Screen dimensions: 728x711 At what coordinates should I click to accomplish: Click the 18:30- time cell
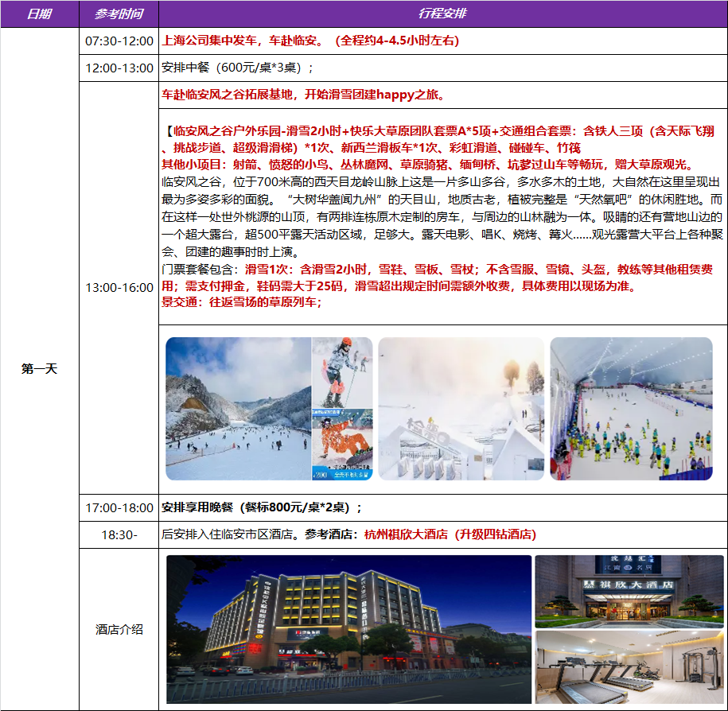(x=119, y=534)
